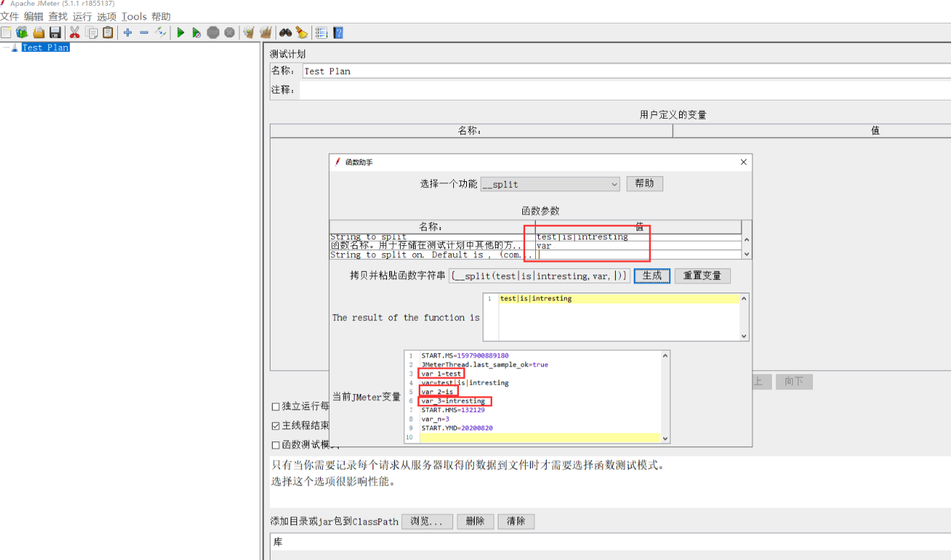The width and height of the screenshot is (951, 560).
Task: Start test with no pauses icon
Action: point(196,32)
